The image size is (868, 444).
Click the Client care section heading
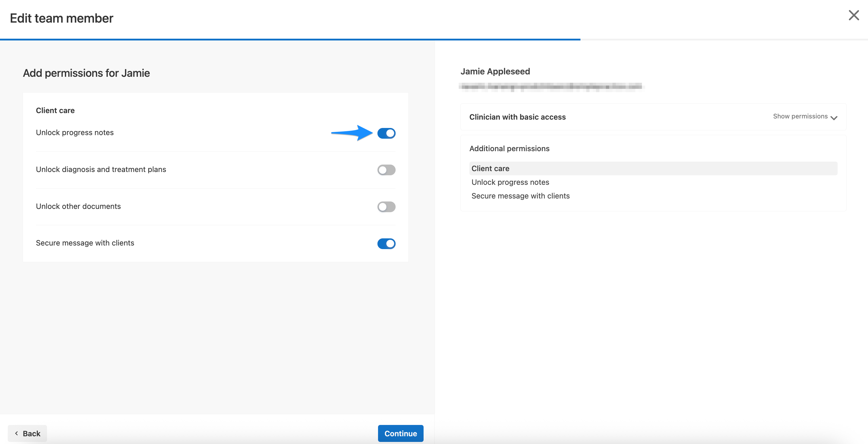[55, 110]
